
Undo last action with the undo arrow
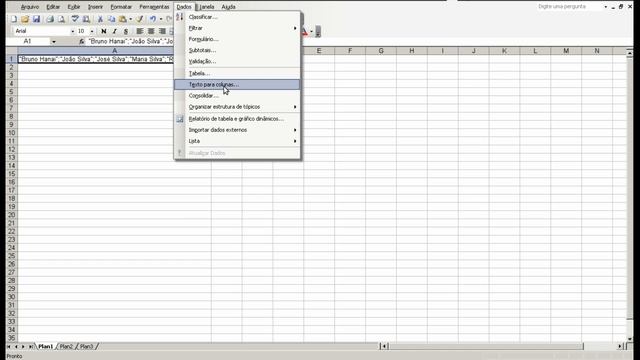pyautogui.click(x=153, y=19)
